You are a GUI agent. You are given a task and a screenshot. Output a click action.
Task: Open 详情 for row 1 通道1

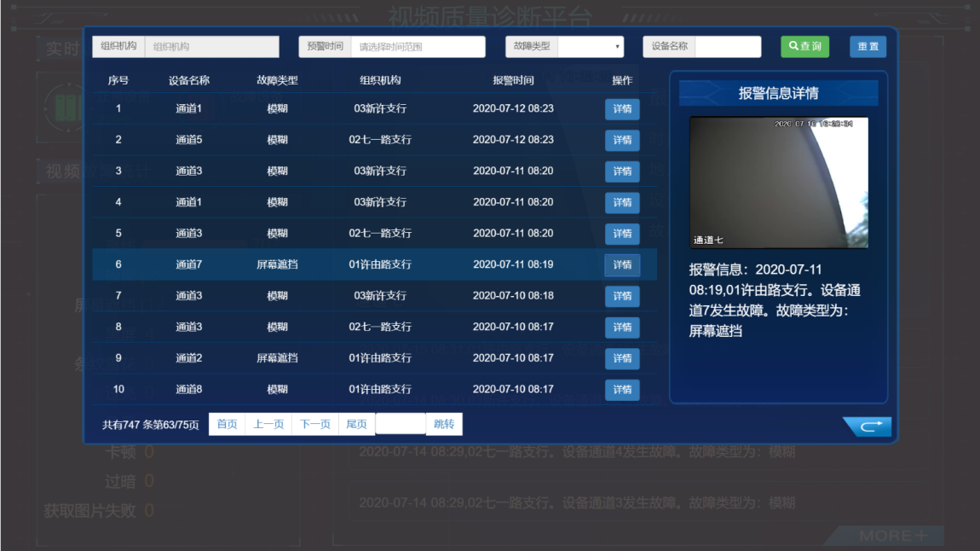[622, 109]
